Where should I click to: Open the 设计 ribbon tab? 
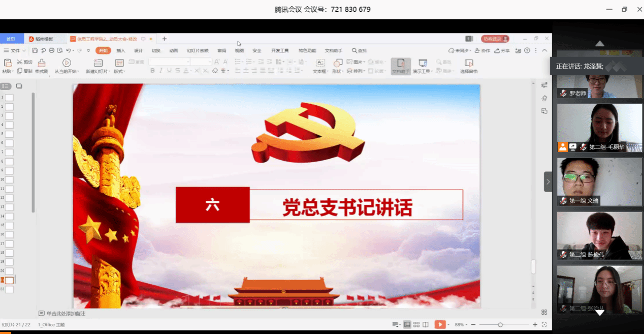(x=138, y=51)
